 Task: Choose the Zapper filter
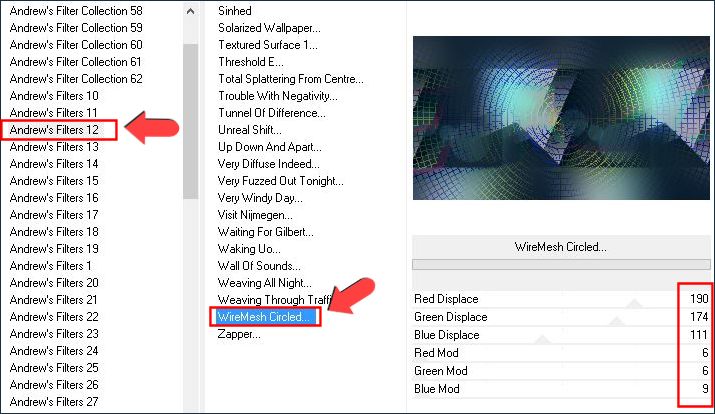[x=239, y=334]
